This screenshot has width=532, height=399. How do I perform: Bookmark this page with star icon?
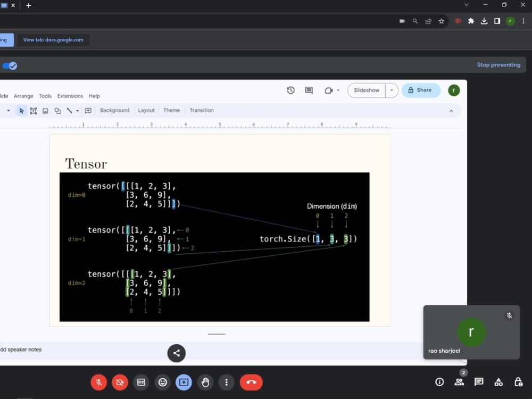(441, 21)
